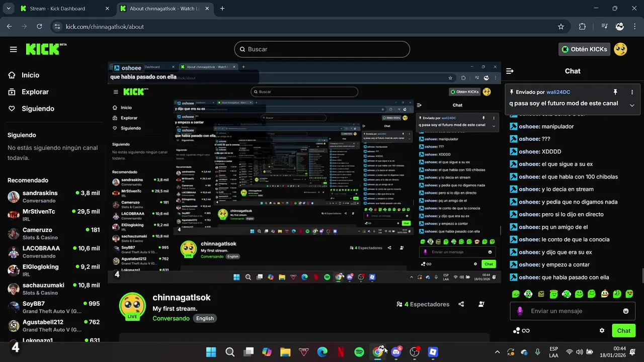Click the Obtén KICKs button
The width and height of the screenshot is (644, 362).
click(585, 49)
